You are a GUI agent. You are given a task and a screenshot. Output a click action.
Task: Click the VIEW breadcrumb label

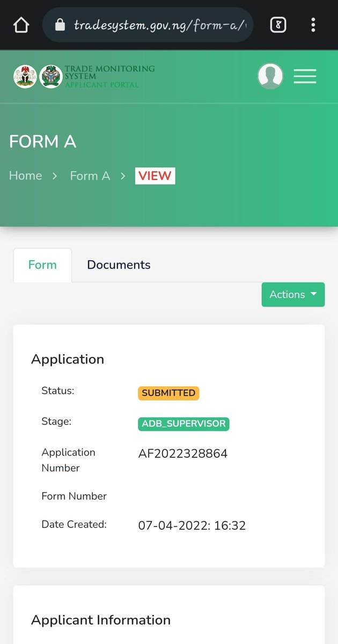(155, 175)
